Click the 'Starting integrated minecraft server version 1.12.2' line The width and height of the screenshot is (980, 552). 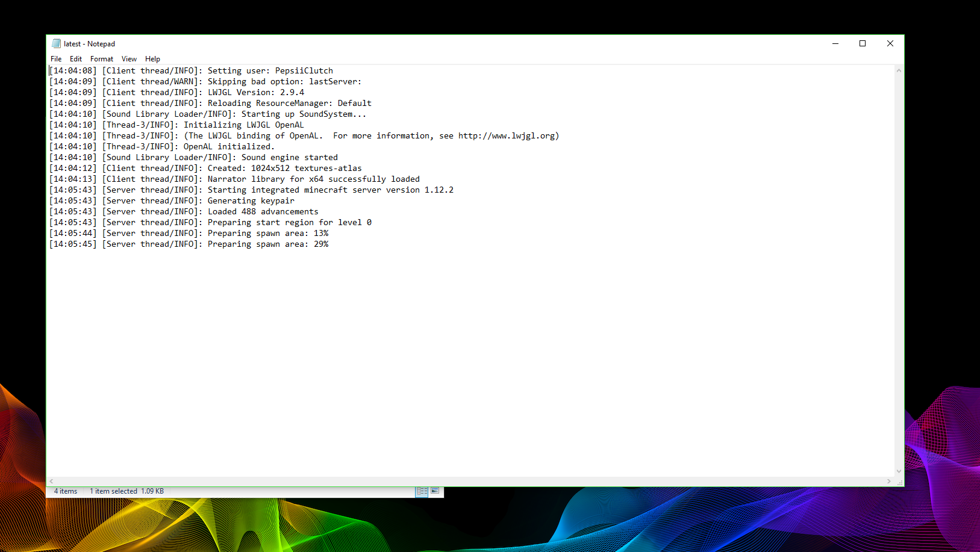coord(251,190)
